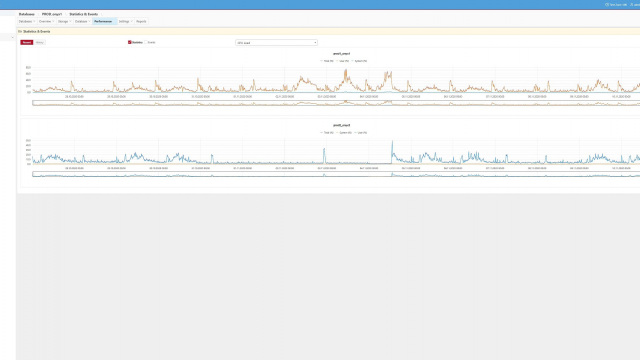This screenshot has height=360, width=640.
Task: Click first chart's range navigator strip
Action: pos(336,103)
